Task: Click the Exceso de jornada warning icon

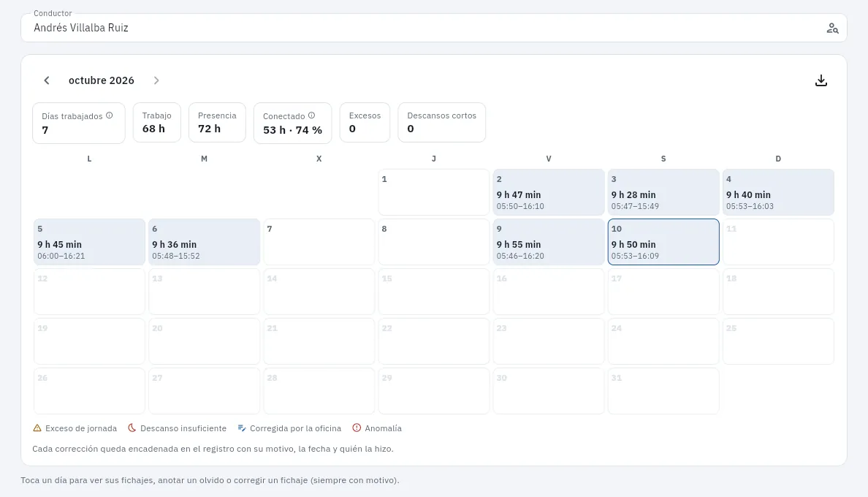Action: click(37, 428)
